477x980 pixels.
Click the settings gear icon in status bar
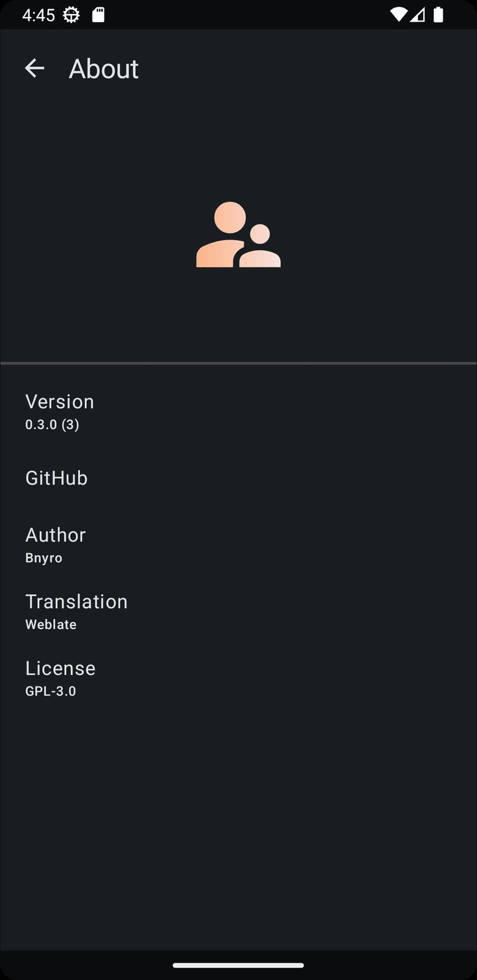(72, 14)
